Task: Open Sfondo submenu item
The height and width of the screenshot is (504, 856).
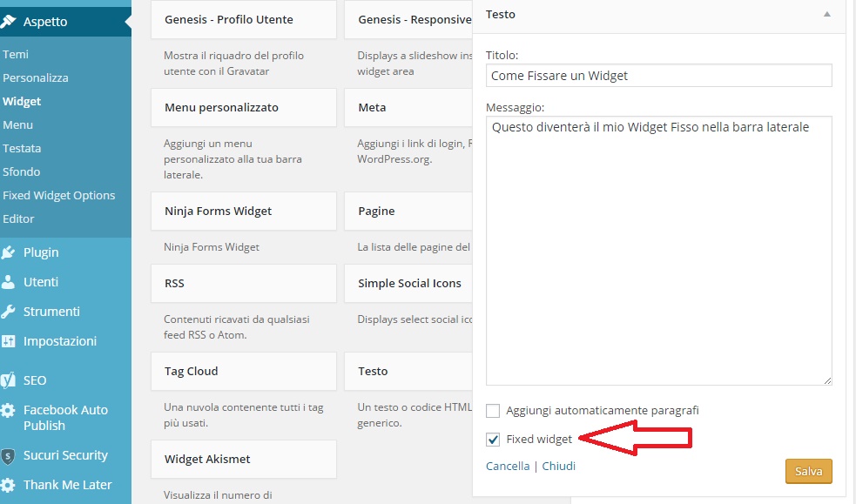Action: pos(21,171)
